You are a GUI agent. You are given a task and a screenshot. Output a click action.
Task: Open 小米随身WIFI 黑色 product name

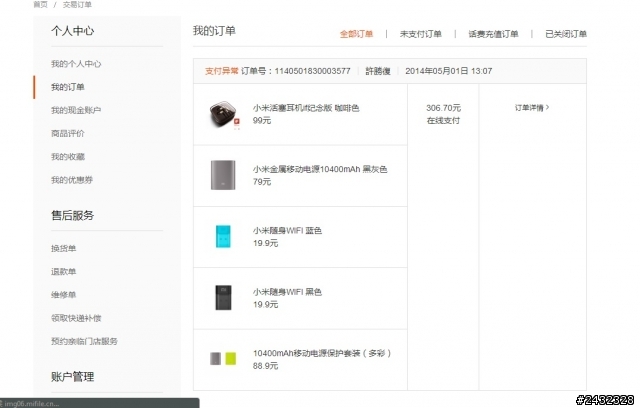[287, 292]
